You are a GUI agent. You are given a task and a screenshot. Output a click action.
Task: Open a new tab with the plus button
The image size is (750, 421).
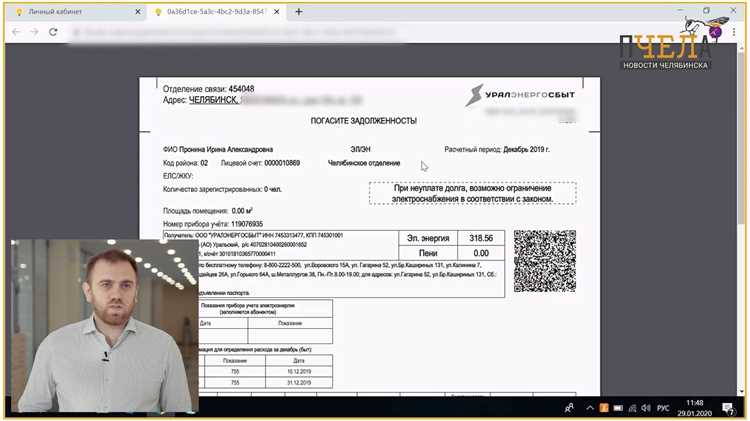[x=299, y=12]
